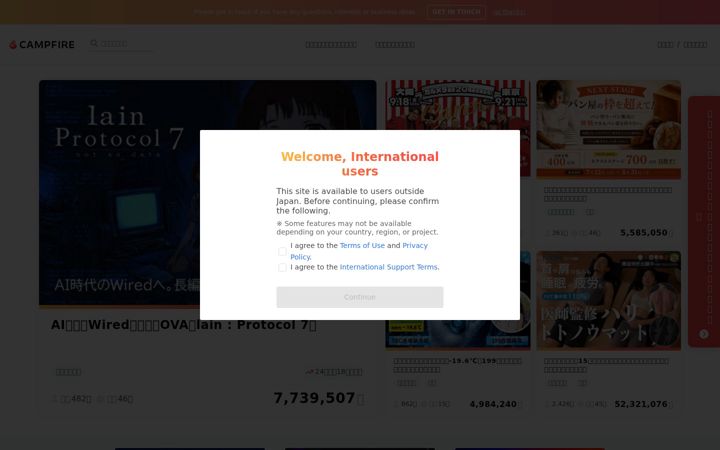Click the login/signup link in header

click(682, 45)
